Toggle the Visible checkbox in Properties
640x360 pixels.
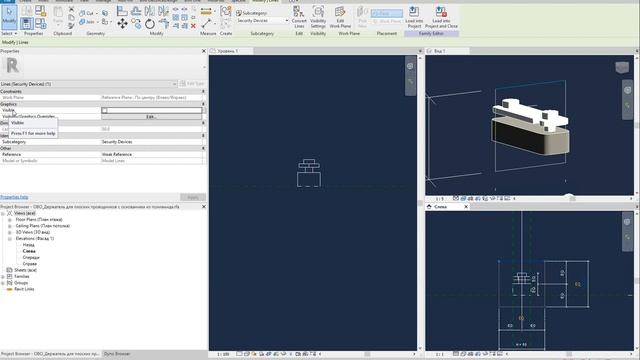coord(104,110)
